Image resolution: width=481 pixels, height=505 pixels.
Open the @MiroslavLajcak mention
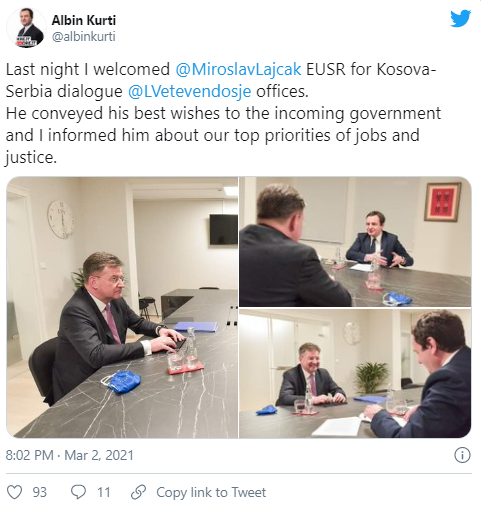pos(238,69)
